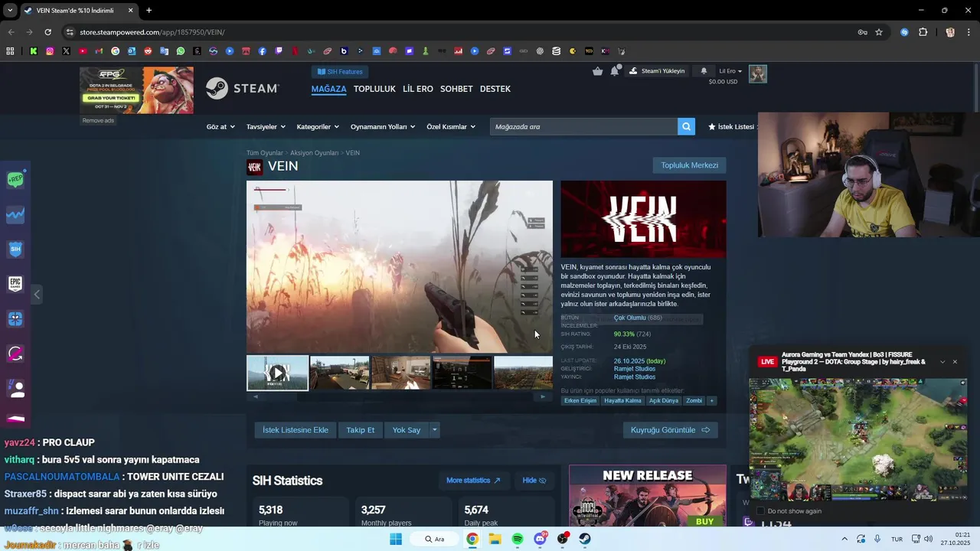Open the More statistics link
Screen dimensions: 980x551
(473, 481)
